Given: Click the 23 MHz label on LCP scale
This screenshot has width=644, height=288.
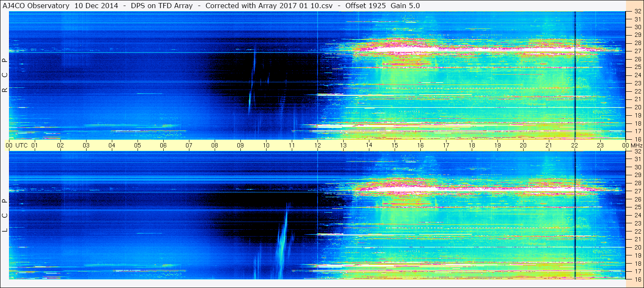Looking at the screenshot, I should [638, 223].
